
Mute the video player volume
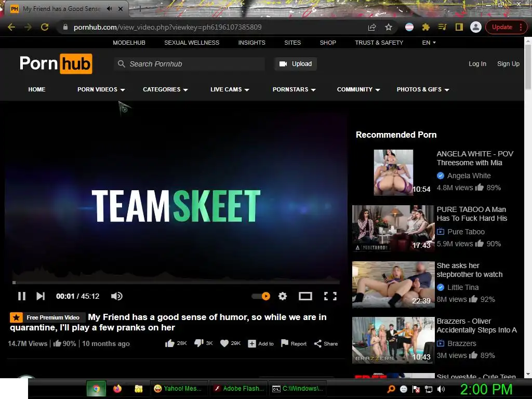pyautogui.click(x=117, y=296)
